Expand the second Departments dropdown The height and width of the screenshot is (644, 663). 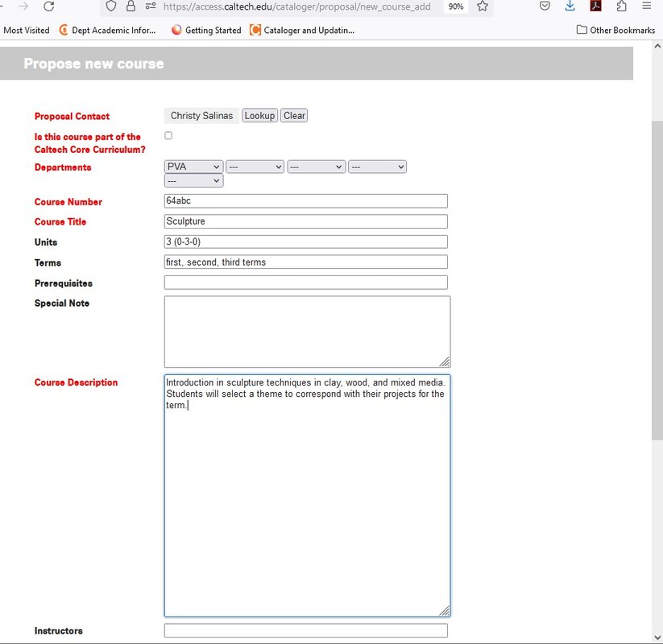click(255, 167)
